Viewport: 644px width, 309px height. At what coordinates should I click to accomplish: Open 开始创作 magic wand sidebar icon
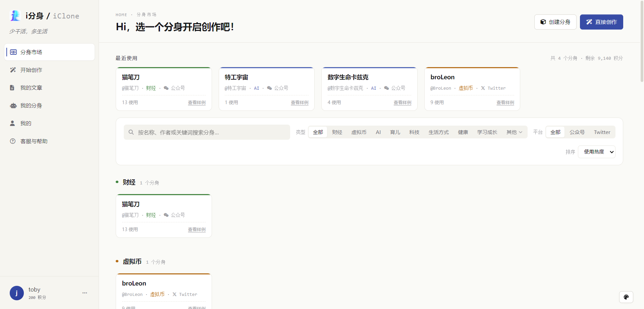pyautogui.click(x=13, y=70)
